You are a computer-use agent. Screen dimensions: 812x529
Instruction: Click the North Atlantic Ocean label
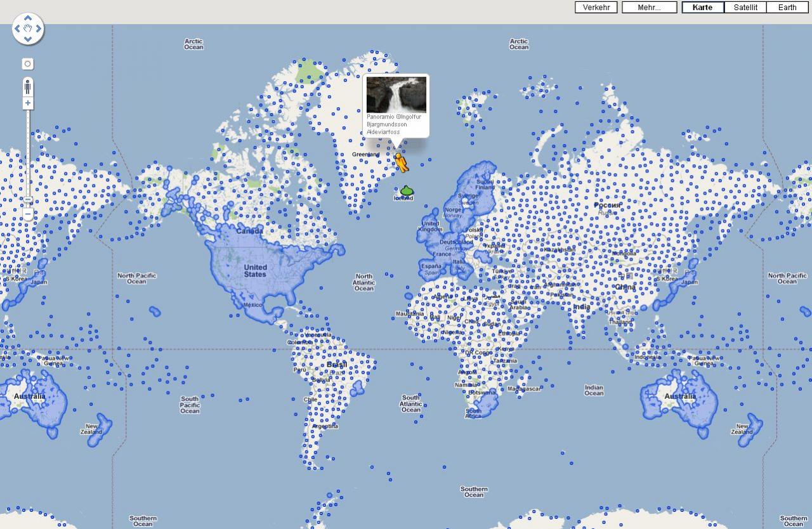[364, 282]
